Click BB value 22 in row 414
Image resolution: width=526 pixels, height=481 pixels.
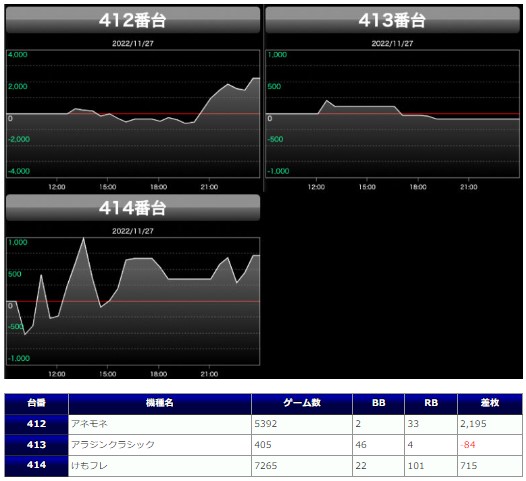pyautogui.click(x=361, y=466)
